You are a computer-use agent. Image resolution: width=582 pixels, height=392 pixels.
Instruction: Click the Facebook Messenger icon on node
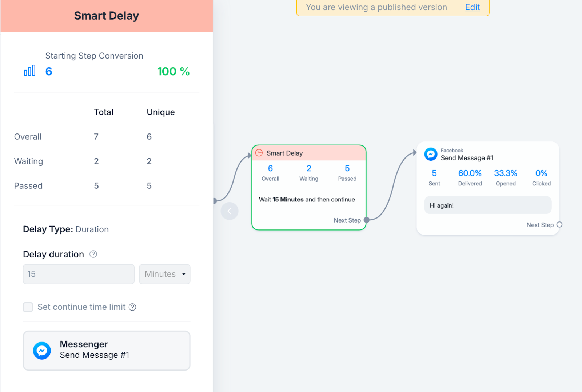click(x=431, y=154)
